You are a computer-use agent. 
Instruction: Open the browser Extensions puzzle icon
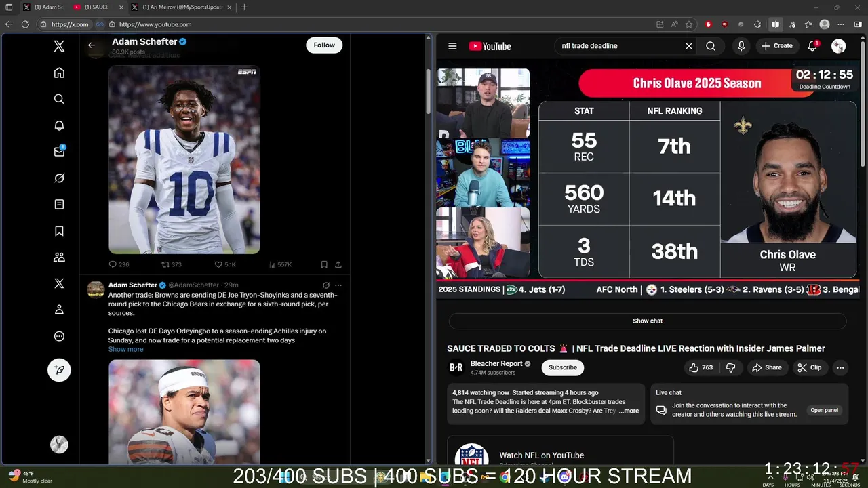click(757, 24)
